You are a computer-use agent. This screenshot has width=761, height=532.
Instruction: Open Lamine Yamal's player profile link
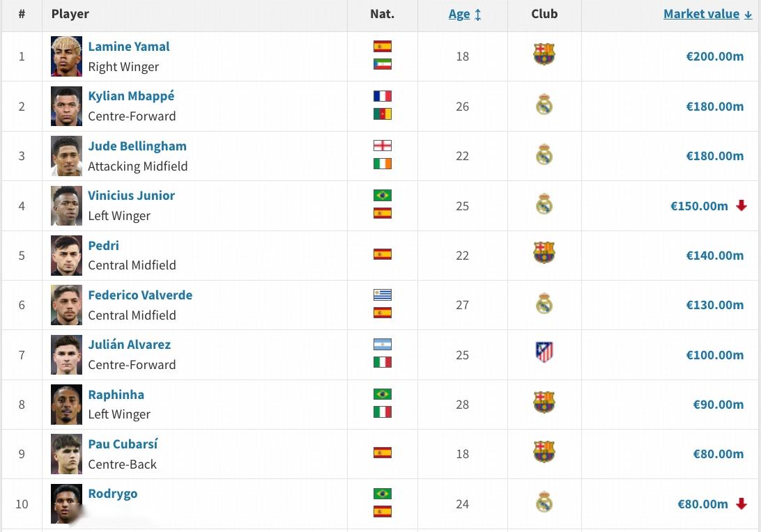(x=129, y=47)
